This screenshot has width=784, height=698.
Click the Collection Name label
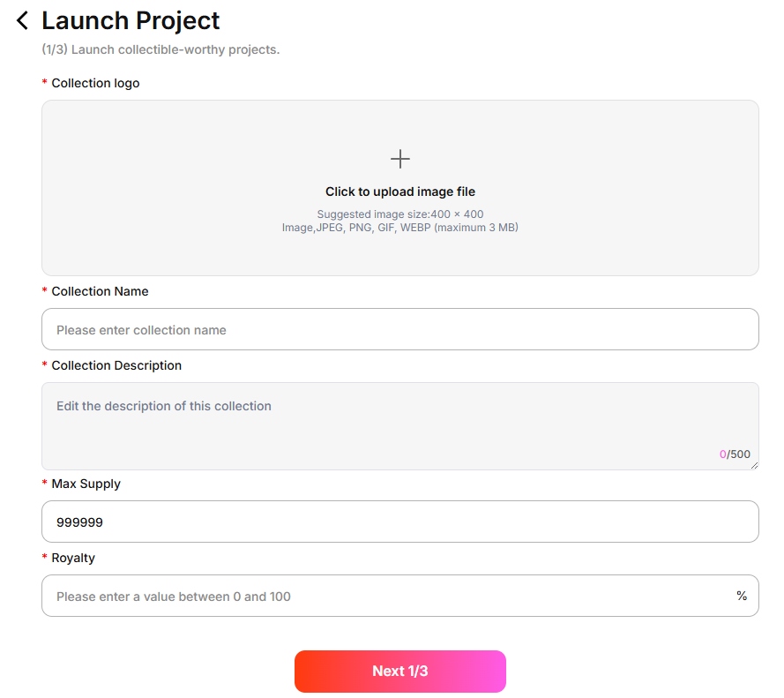coord(100,291)
